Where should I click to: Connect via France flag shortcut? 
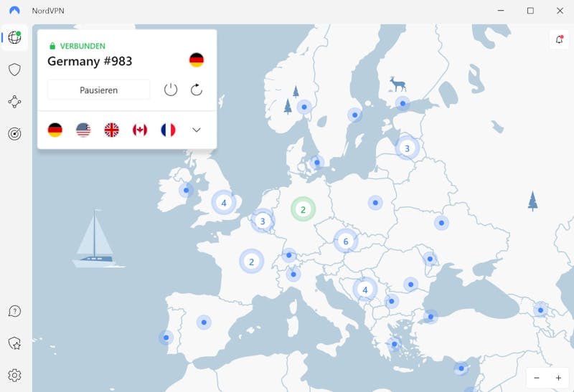[x=168, y=130]
